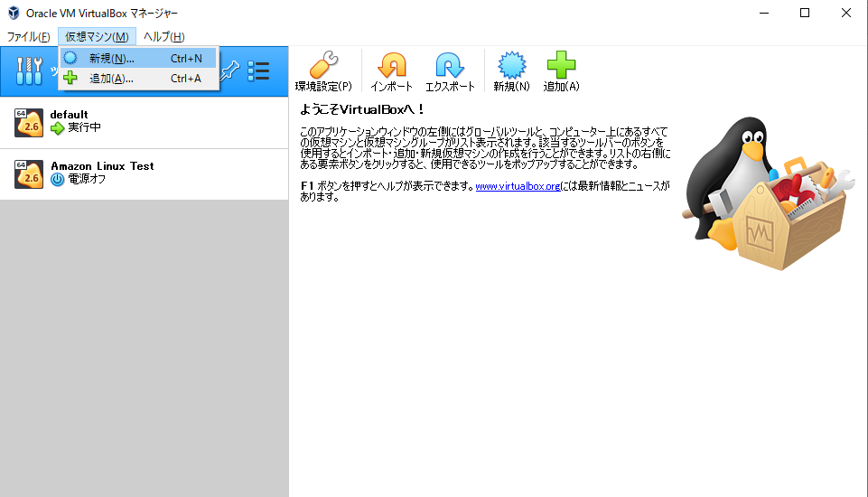Viewport: 868px width, 497px height.
Task: Open the Tools list menu icon
Action: [258, 70]
